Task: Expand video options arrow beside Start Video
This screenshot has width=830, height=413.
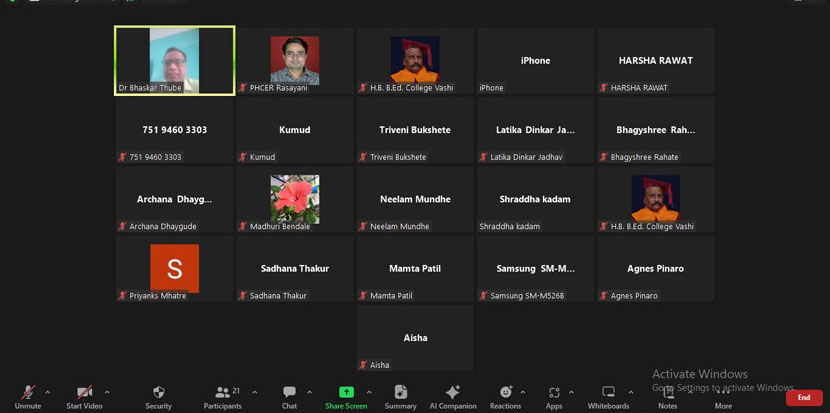Action: pos(107,392)
